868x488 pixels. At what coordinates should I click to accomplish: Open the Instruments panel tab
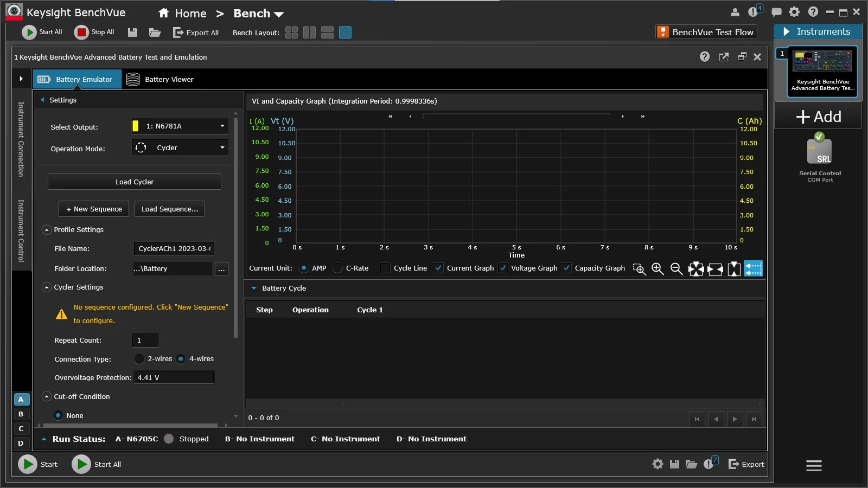[x=818, y=31]
